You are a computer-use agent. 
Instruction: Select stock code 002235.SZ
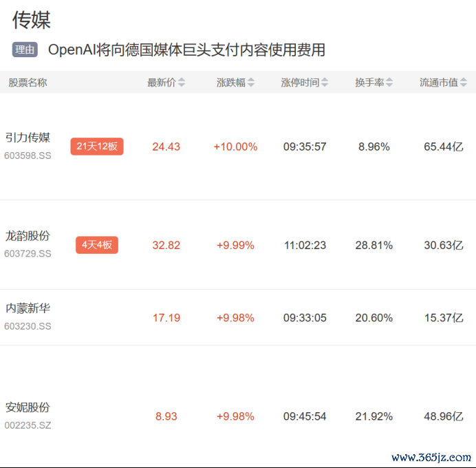tap(28, 425)
